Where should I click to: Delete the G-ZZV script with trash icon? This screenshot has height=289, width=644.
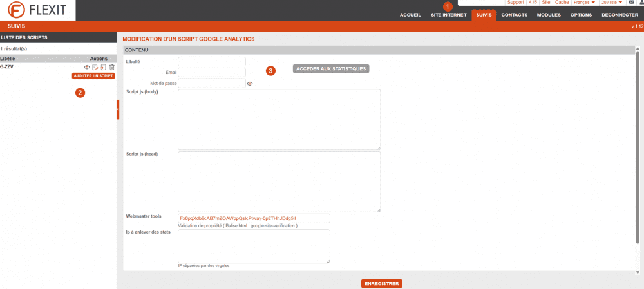click(111, 67)
